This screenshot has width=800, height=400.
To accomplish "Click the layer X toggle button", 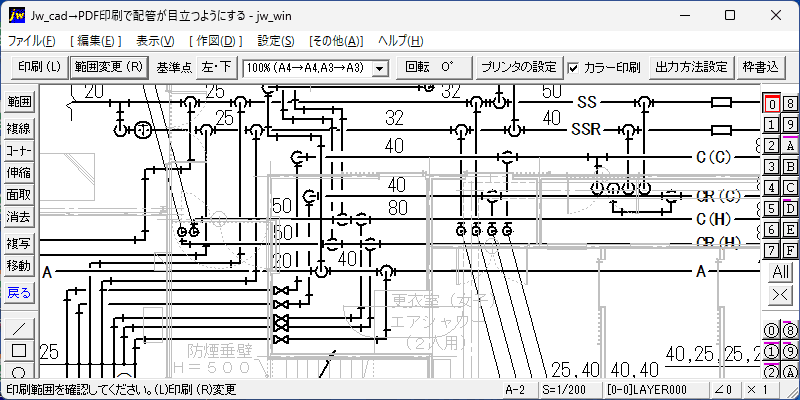I will coord(781,295).
